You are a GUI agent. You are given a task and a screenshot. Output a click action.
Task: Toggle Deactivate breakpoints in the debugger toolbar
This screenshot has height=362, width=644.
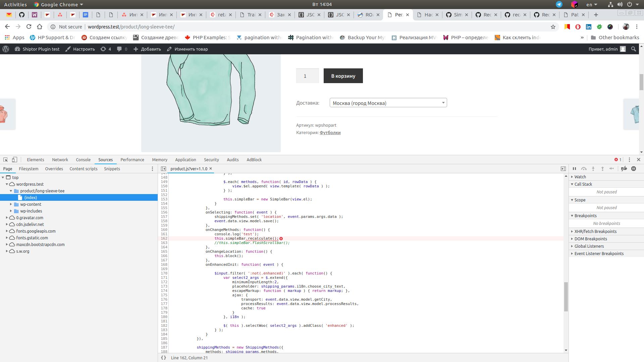[624, 169]
